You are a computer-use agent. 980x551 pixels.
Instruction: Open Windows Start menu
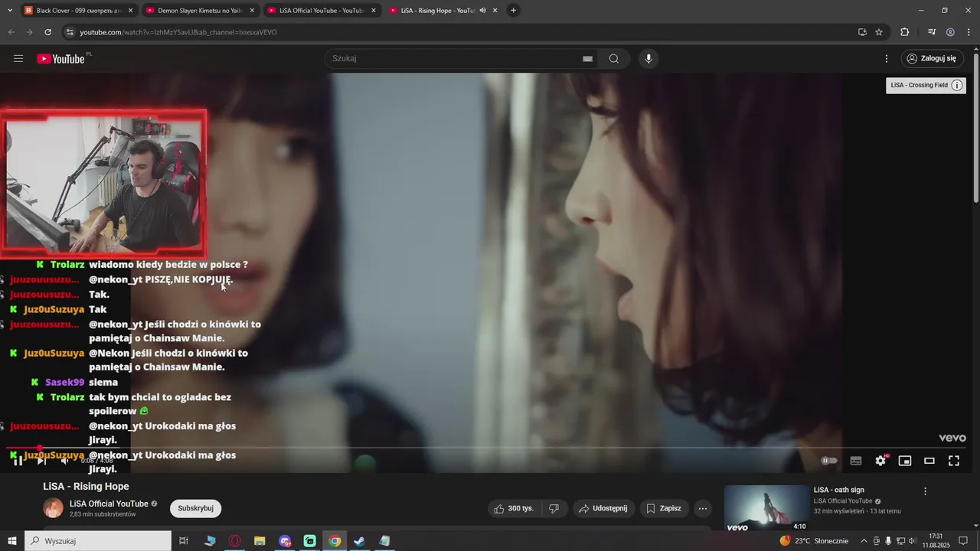tap(11, 541)
